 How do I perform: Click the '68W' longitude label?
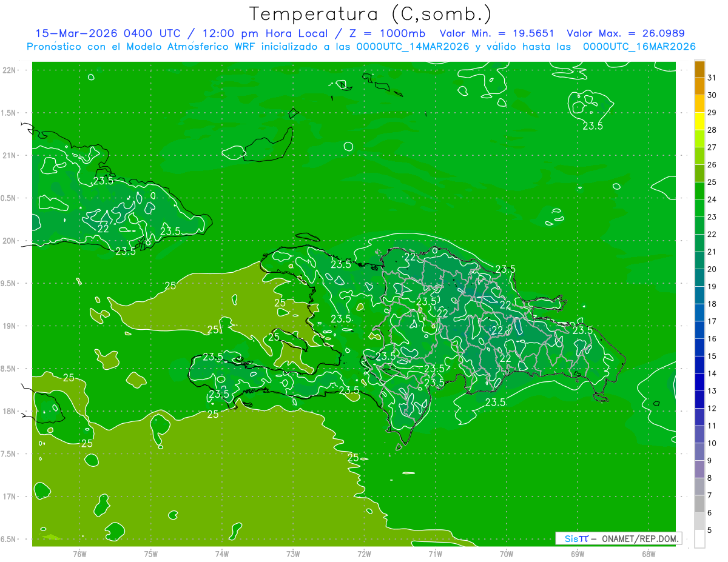(x=649, y=554)
